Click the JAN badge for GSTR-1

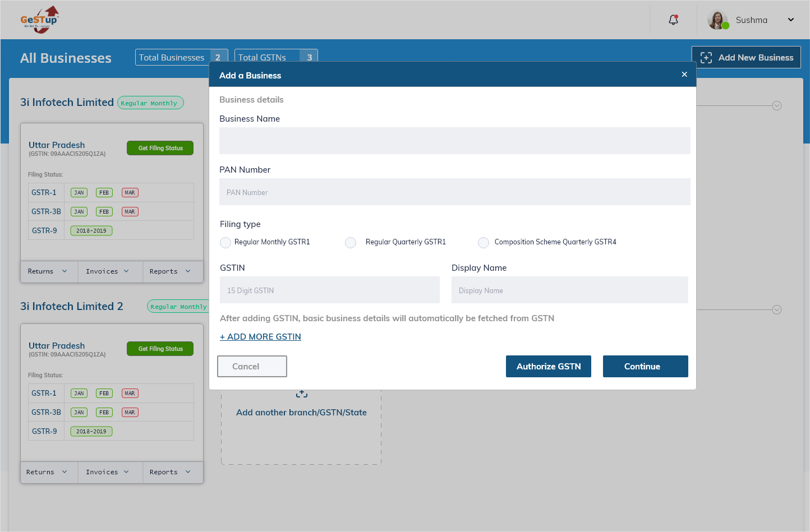point(79,192)
